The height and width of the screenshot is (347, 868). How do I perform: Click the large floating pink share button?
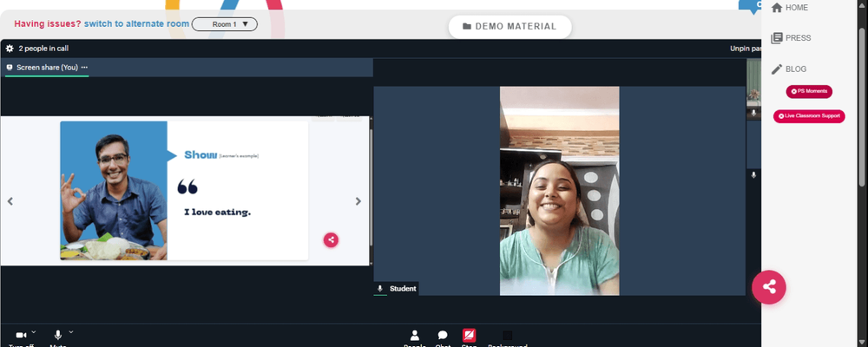coord(769,287)
